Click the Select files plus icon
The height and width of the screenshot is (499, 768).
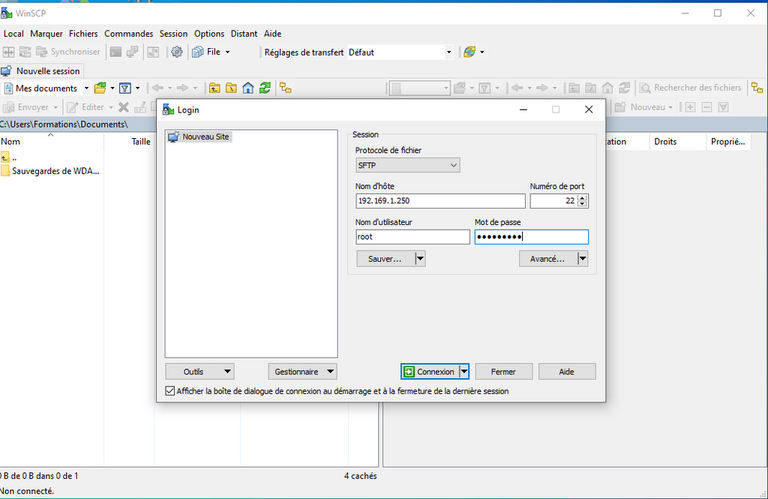point(690,107)
